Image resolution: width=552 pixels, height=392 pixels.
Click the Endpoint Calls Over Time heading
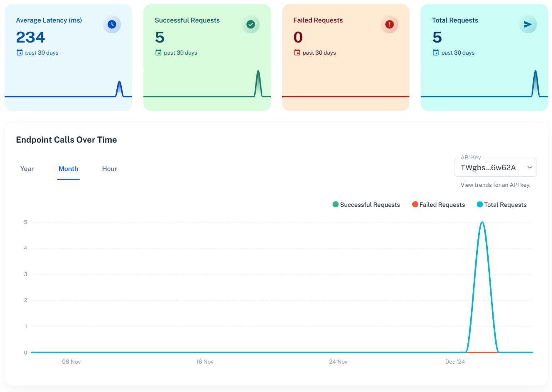pyautogui.click(x=66, y=140)
